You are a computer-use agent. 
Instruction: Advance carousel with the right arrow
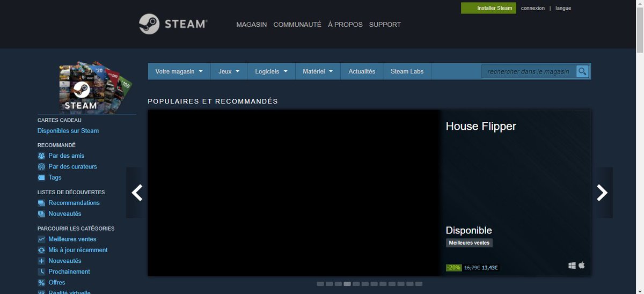tap(602, 193)
